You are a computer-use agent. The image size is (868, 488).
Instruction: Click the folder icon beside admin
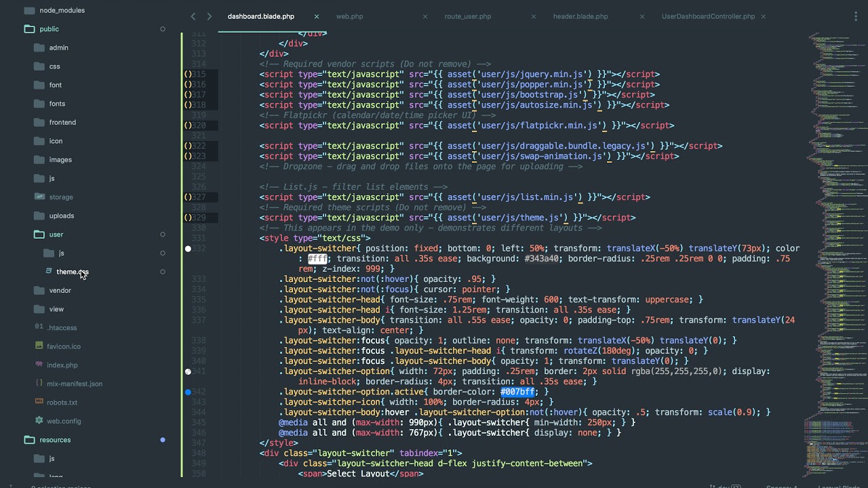tap(39, 47)
